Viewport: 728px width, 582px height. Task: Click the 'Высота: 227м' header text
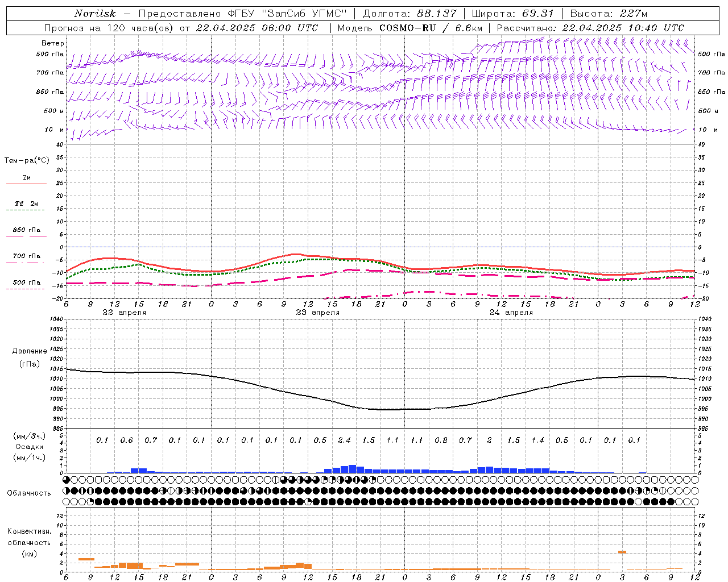point(609,14)
